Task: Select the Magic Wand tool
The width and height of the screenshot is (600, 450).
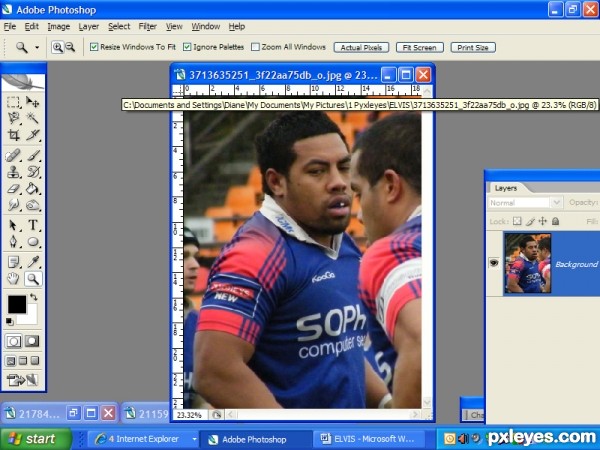Action: click(33, 118)
